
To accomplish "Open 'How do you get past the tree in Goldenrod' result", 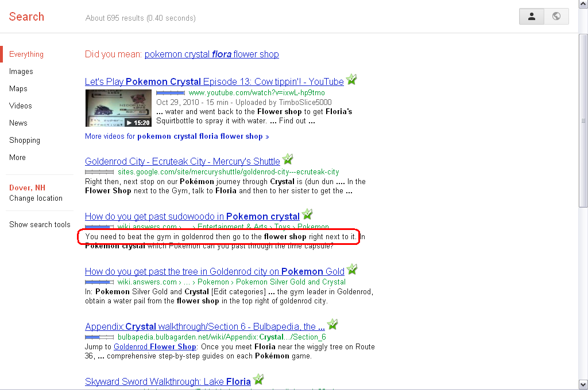I will point(215,272).
